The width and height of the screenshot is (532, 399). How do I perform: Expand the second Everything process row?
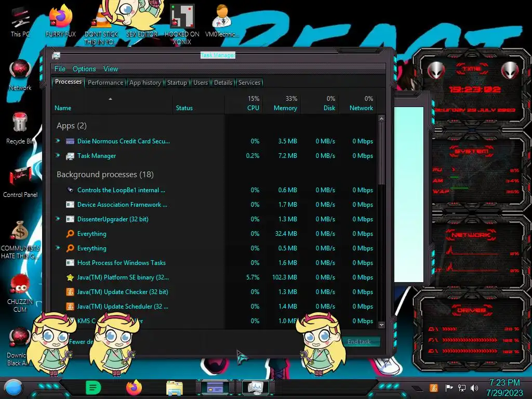click(58, 248)
